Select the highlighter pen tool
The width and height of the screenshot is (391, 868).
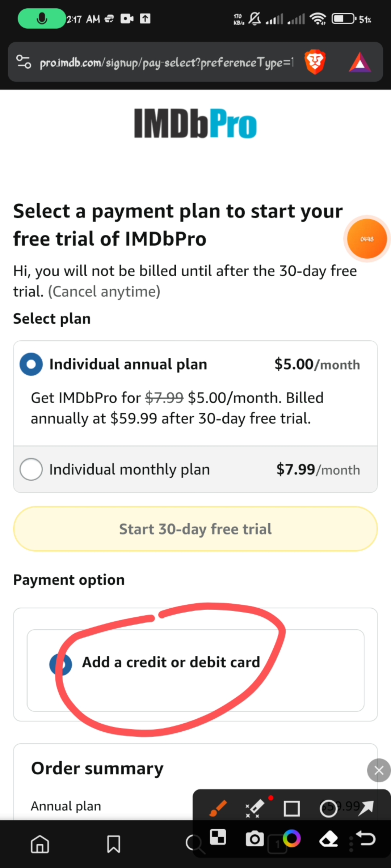255,808
